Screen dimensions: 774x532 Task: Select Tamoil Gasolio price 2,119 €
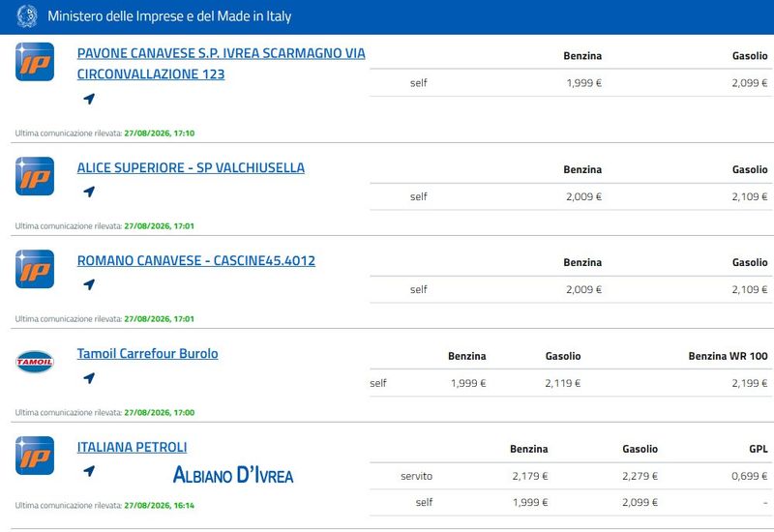coord(563,383)
